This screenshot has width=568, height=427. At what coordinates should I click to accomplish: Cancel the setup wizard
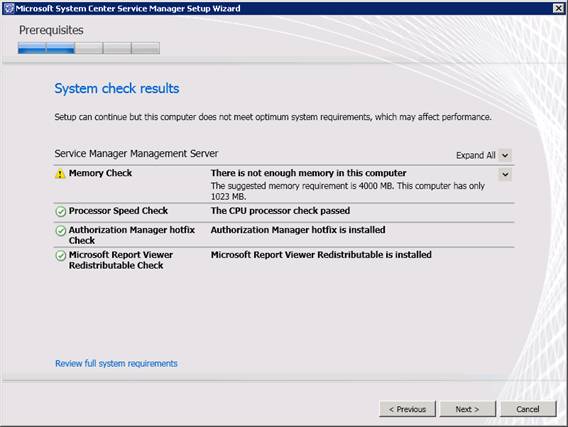[x=528, y=409]
